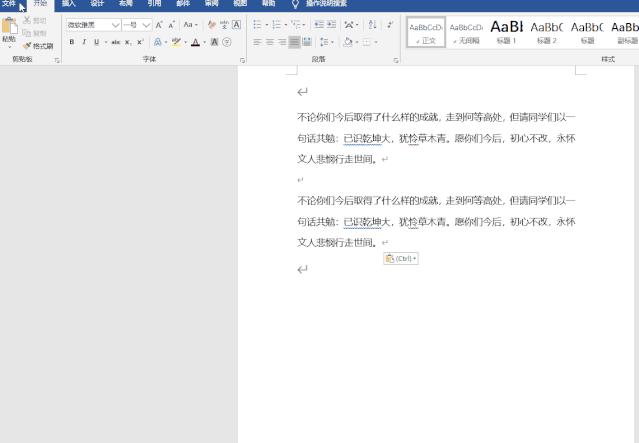Open the font name dropdown
This screenshot has height=443, width=639.
(115, 25)
